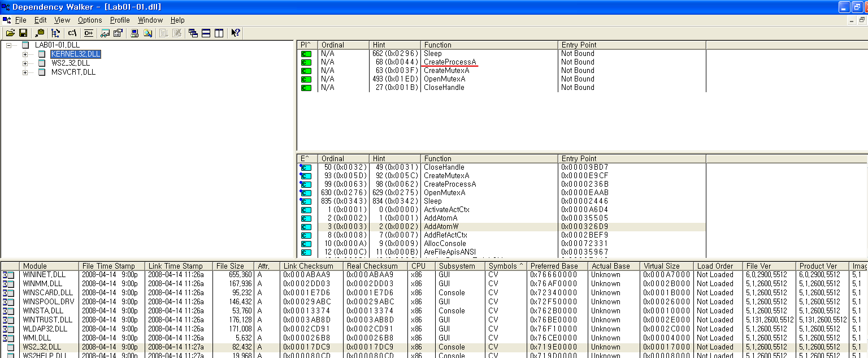Viewport: 868px width, 358px height.
Task: Open the File menu
Action: tap(21, 20)
